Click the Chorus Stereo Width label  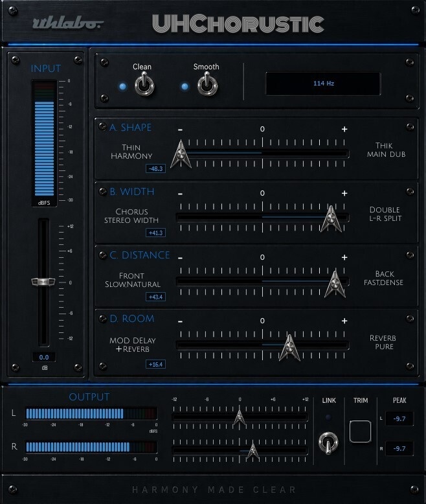(x=131, y=216)
